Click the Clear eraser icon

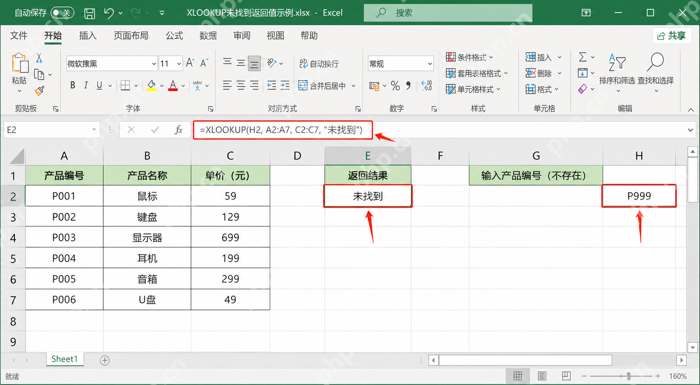pyautogui.click(x=583, y=89)
